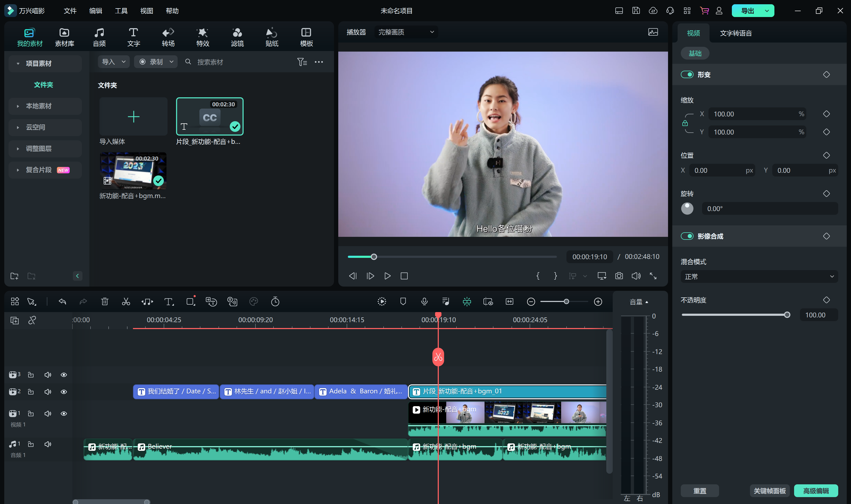Click the 不透明度 opacity slider handle
The image size is (851, 504).
pyautogui.click(x=787, y=315)
